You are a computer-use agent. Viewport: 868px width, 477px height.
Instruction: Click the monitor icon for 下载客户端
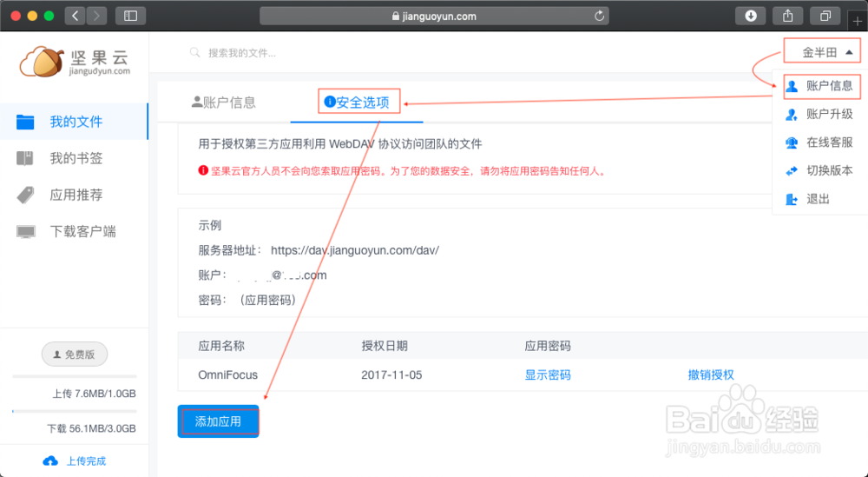(x=25, y=232)
